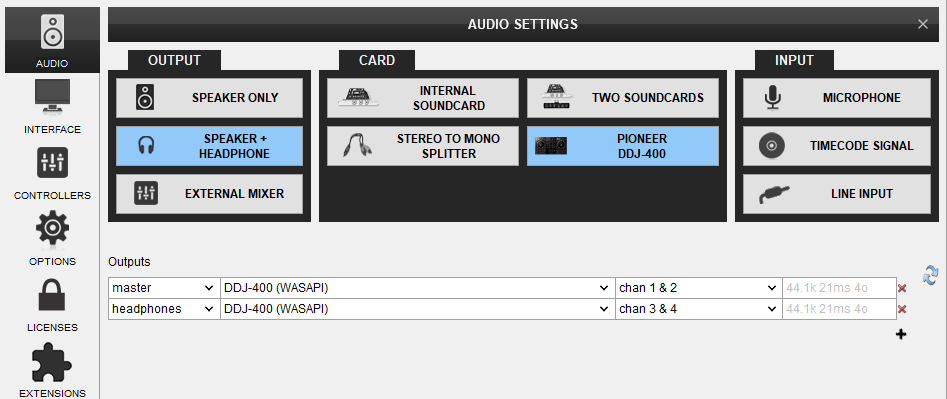Screen dimensions: 947x399
Task: Toggle the Speaker + Headphone option
Action: 209,146
